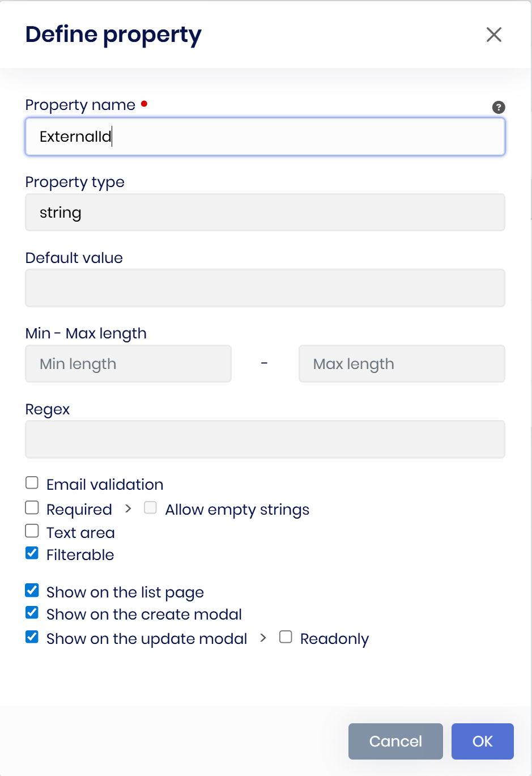Click the help question mark icon
This screenshot has width=532, height=776.
coord(499,107)
